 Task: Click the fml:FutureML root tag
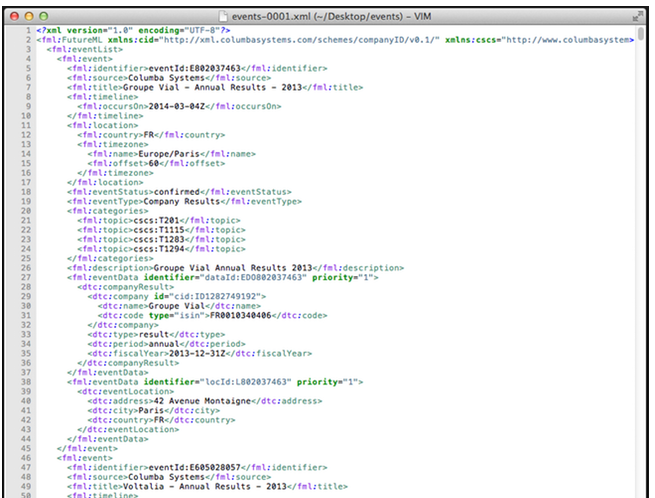click(69, 40)
